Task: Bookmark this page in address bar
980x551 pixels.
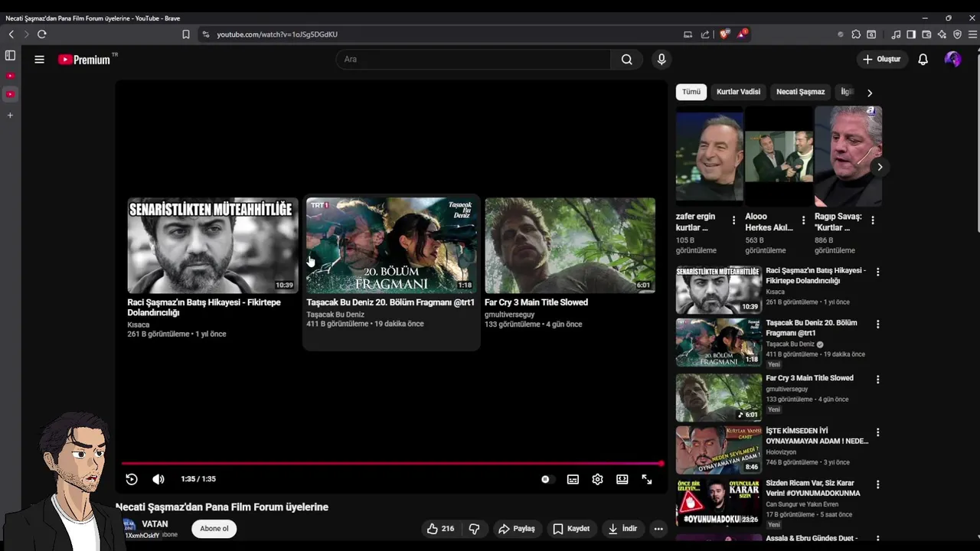Action: [x=185, y=34]
